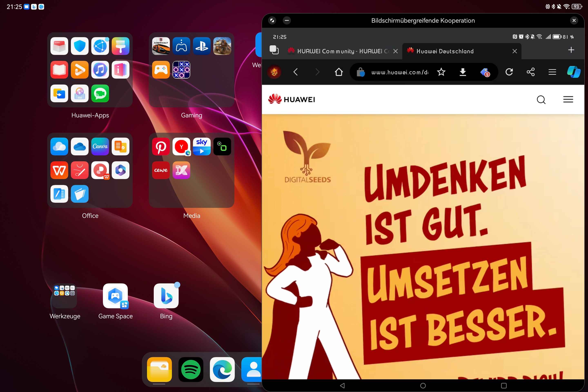Screen dimensions: 588x392
Task: Go back in the phone browser
Action: [x=295, y=72]
